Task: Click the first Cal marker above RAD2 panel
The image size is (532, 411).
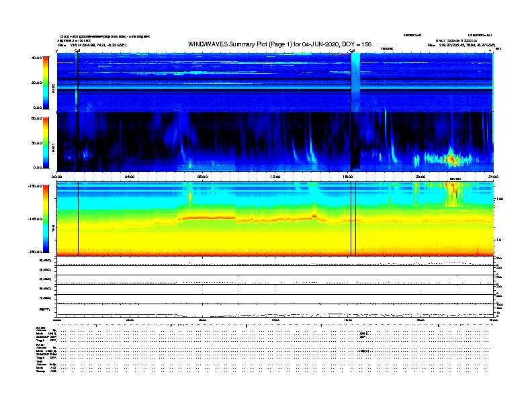Action: click(x=77, y=51)
